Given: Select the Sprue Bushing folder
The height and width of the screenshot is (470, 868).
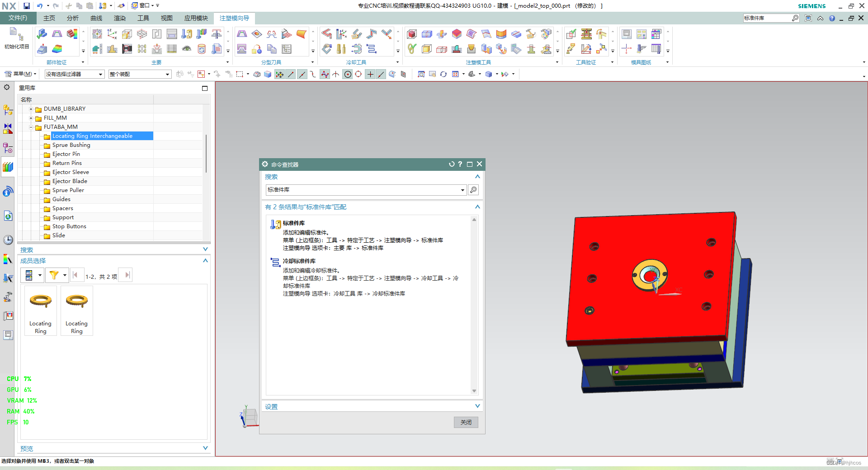Looking at the screenshot, I should tap(71, 145).
